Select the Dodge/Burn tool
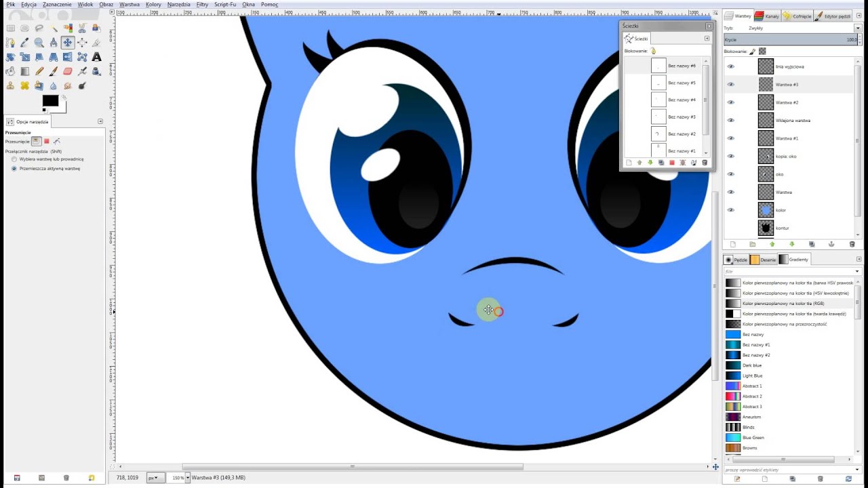868x488 pixels. point(82,86)
